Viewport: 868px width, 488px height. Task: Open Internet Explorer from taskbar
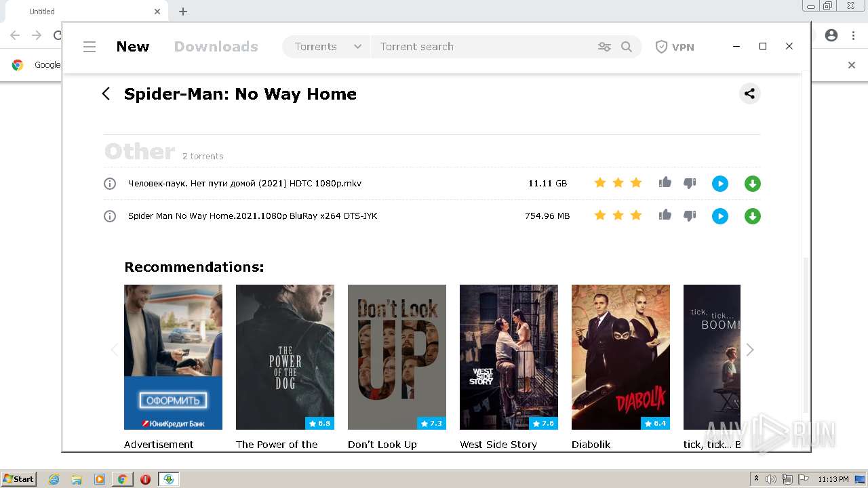pos(54,479)
